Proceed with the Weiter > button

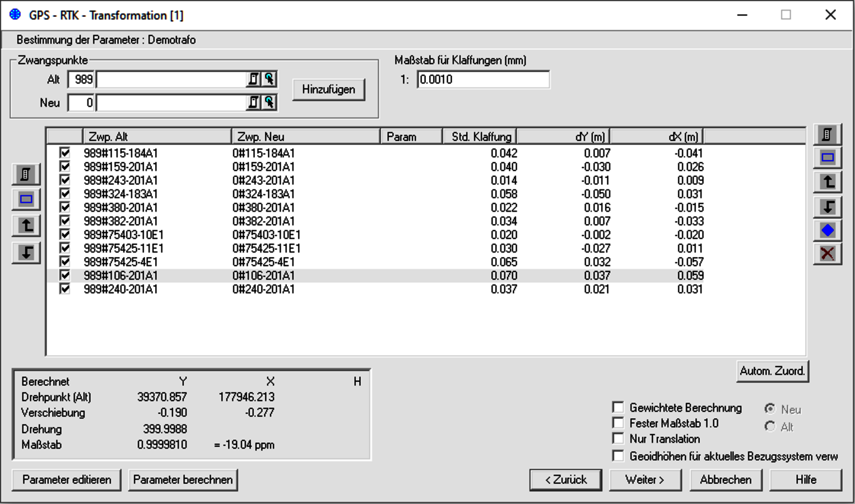coord(645,480)
